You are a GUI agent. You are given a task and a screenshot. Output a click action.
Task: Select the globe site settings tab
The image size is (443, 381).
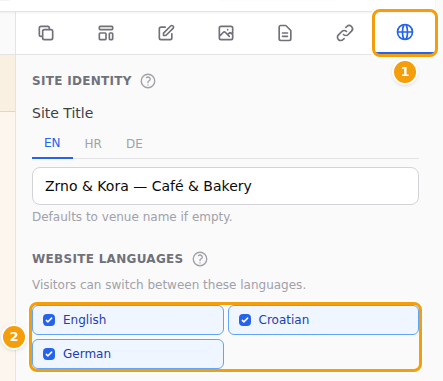pyautogui.click(x=405, y=33)
